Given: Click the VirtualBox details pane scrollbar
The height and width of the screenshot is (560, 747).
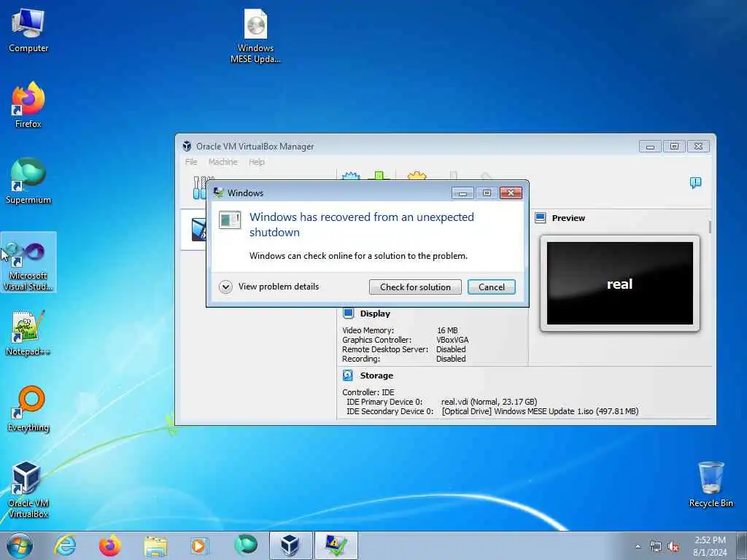Looking at the screenshot, I should [710, 227].
